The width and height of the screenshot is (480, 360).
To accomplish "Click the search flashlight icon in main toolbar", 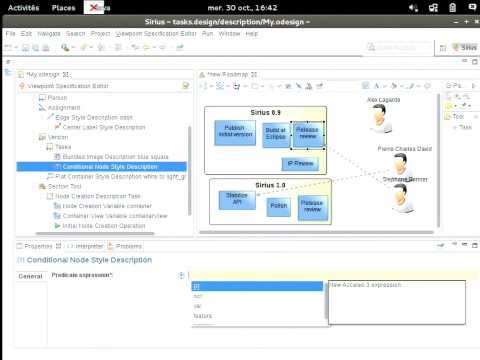I will coord(65,48).
